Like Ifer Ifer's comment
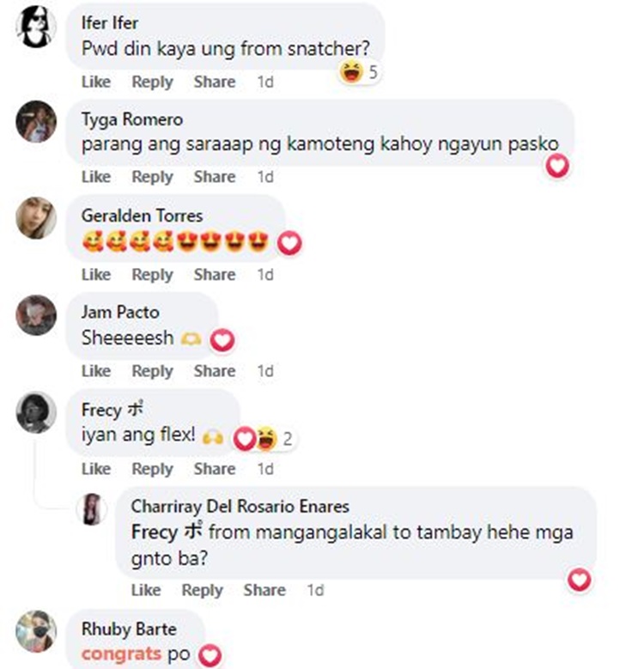Image resolution: width=644 pixels, height=669 pixels. click(96, 82)
